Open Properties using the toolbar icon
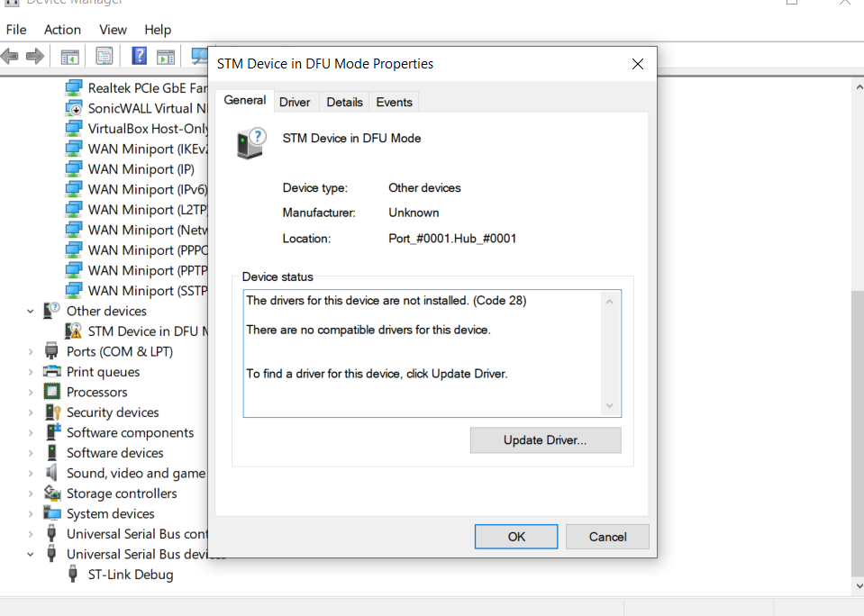This screenshot has width=864, height=616. 104,56
